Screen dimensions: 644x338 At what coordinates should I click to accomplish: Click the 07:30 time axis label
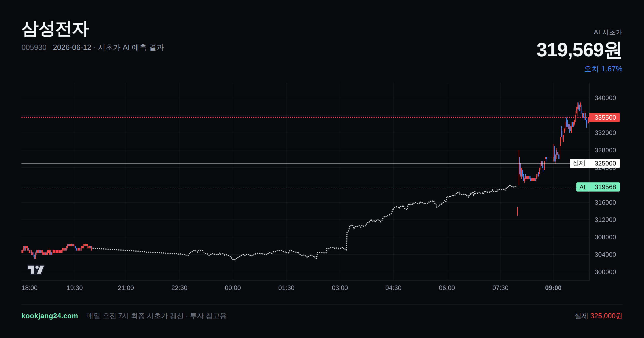pos(500,288)
